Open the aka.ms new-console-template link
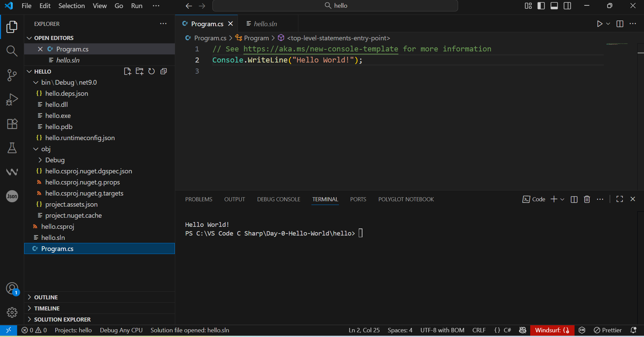644x337 pixels. tap(320, 49)
